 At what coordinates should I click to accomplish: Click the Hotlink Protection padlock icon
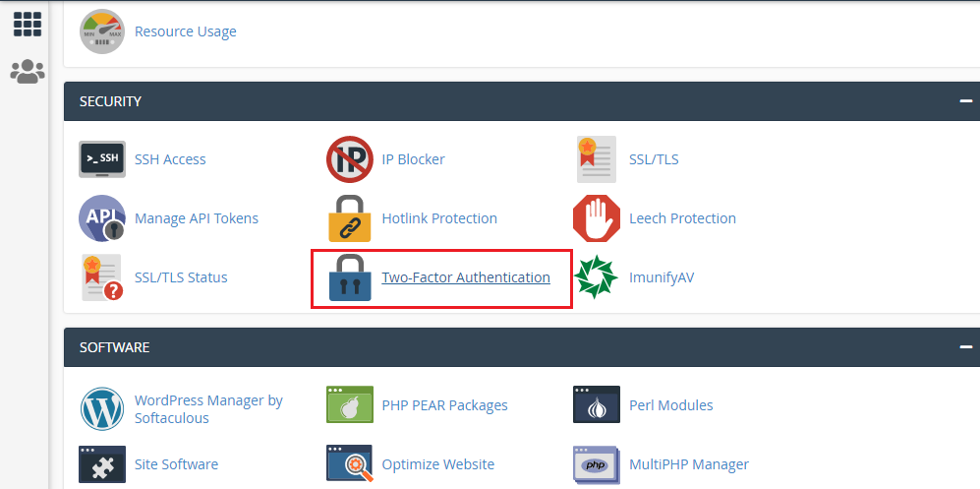pyautogui.click(x=350, y=218)
